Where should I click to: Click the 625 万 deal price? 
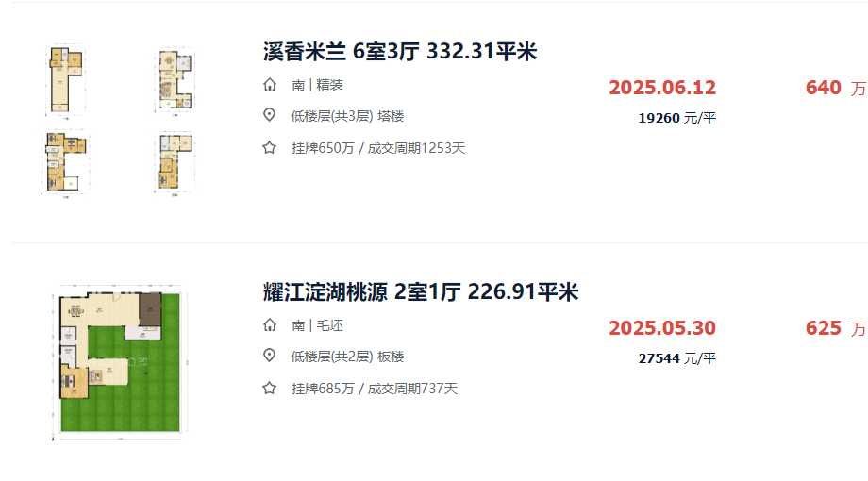point(835,328)
